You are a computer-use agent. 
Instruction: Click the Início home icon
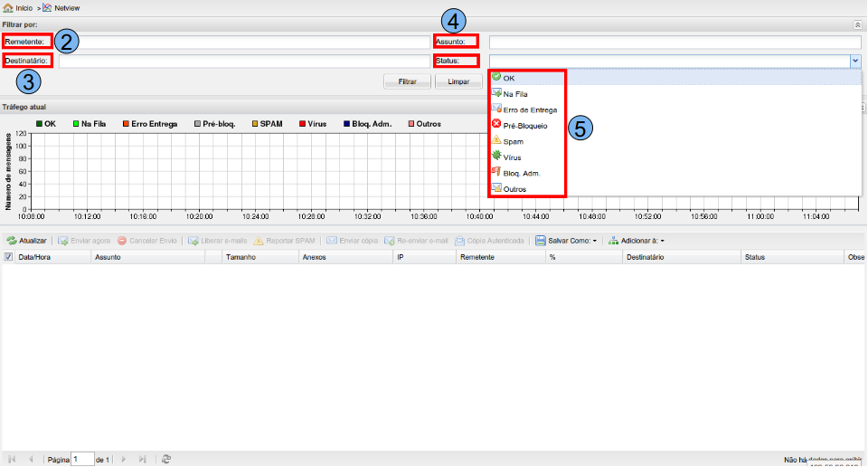(8, 7)
